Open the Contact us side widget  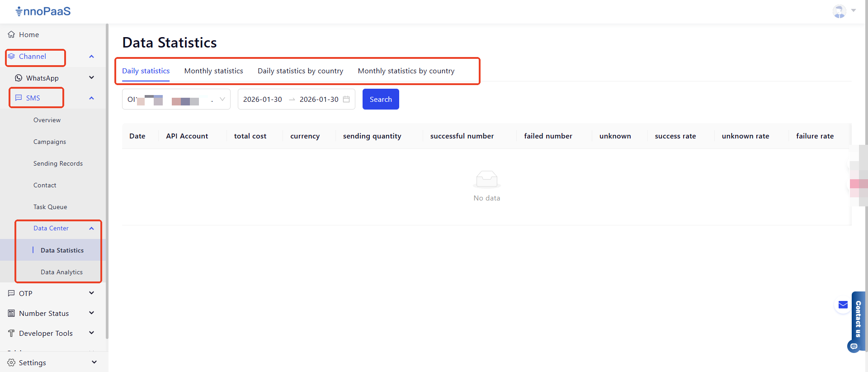click(x=858, y=319)
